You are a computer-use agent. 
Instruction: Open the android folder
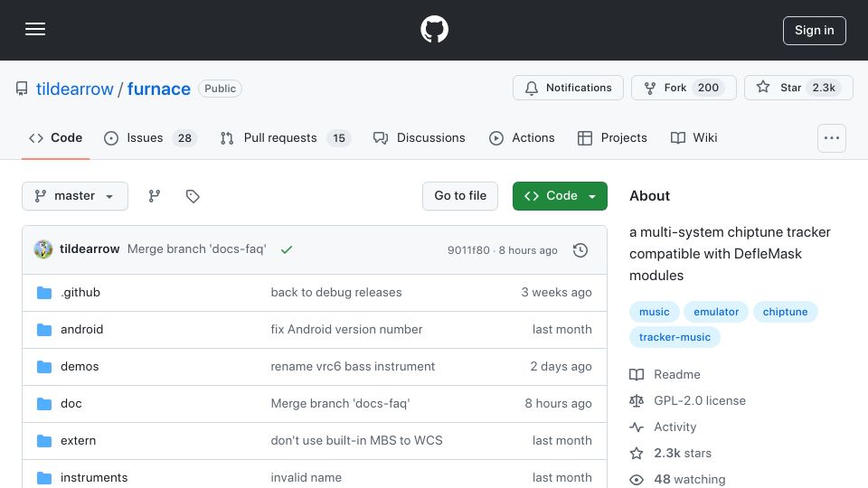pyautogui.click(x=82, y=329)
